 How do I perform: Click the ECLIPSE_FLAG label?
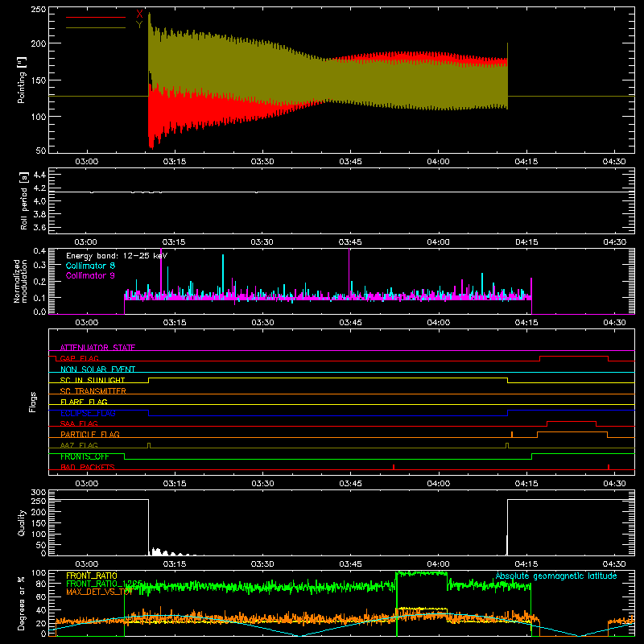coord(88,413)
